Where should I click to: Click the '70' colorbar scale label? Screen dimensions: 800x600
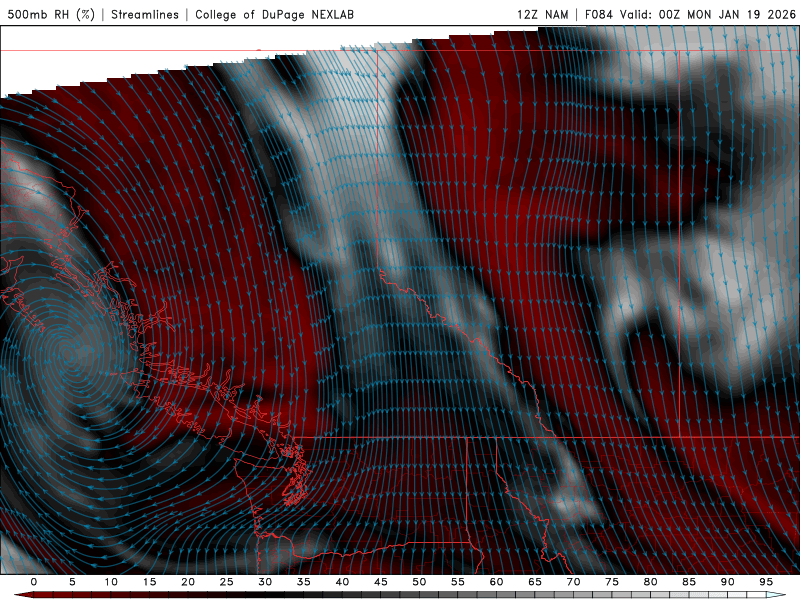573,582
